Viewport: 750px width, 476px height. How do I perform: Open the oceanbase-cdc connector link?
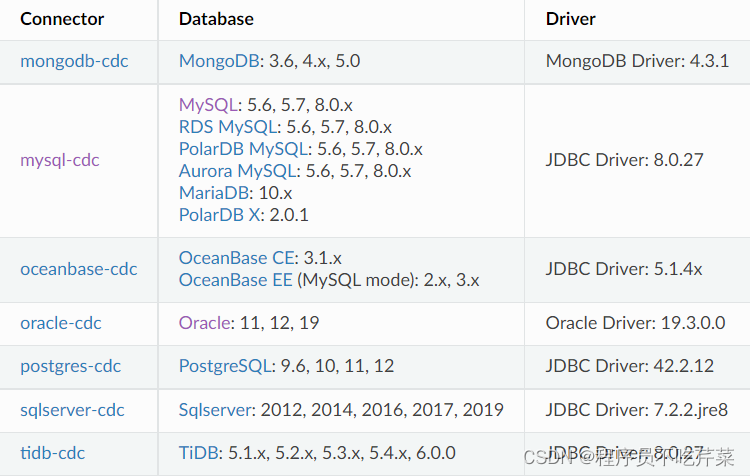[79, 269]
